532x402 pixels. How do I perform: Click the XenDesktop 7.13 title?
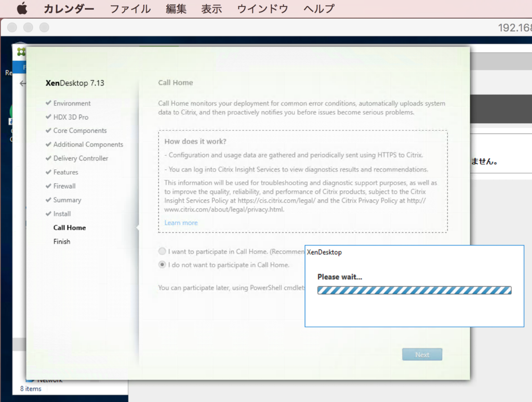(75, 83)
